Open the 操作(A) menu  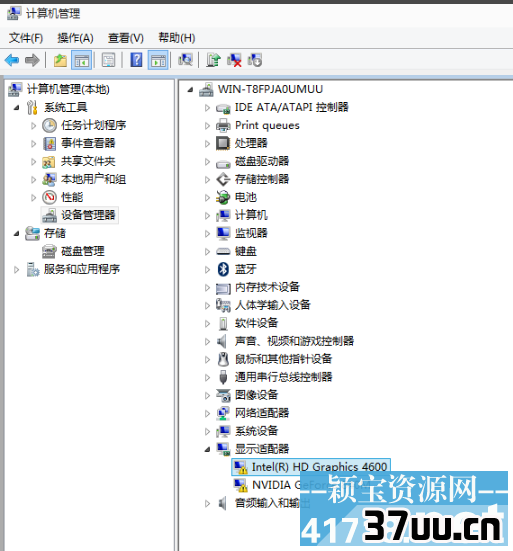75,38
